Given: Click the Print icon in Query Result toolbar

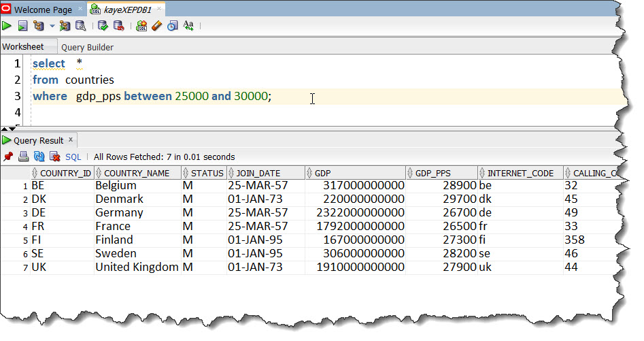Looking at the screenshot, I should tap(23, 157).
